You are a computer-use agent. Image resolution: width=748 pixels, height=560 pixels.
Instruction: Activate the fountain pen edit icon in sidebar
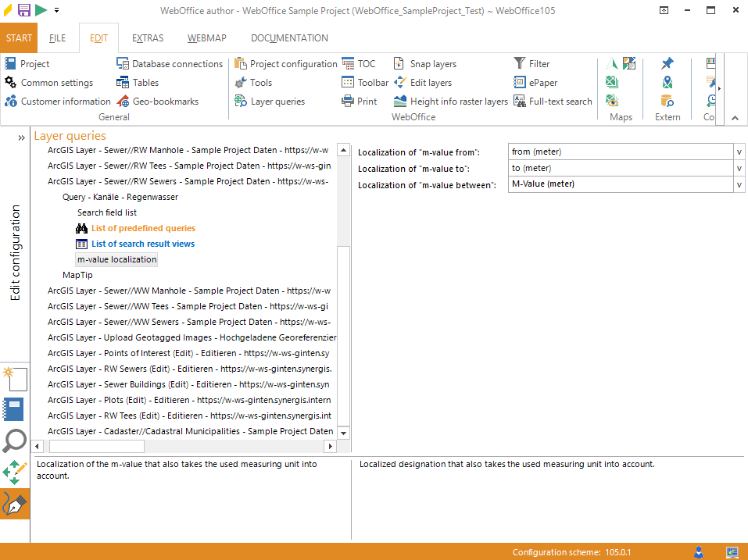coord(15,505)
